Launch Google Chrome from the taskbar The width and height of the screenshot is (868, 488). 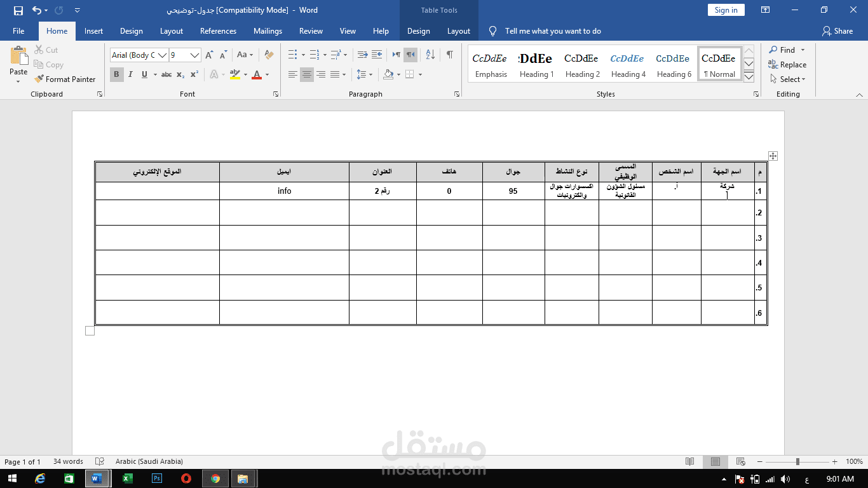(x=215, y=478)
